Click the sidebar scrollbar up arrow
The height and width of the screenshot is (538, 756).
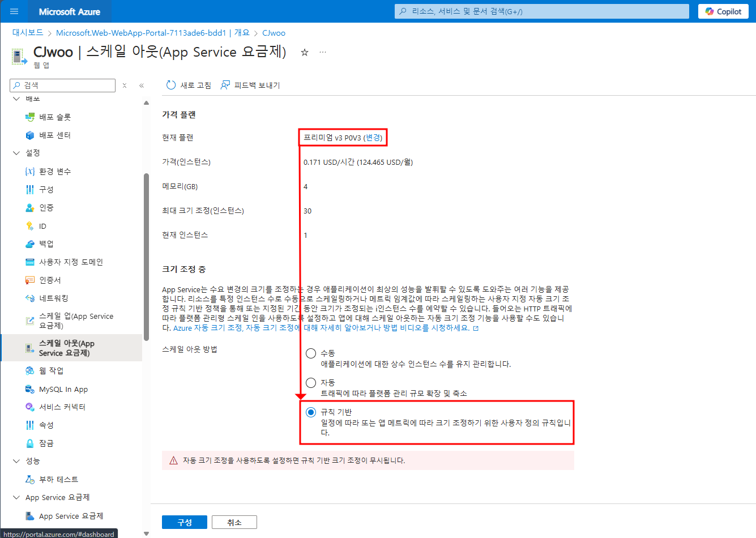tap(146, 103)
